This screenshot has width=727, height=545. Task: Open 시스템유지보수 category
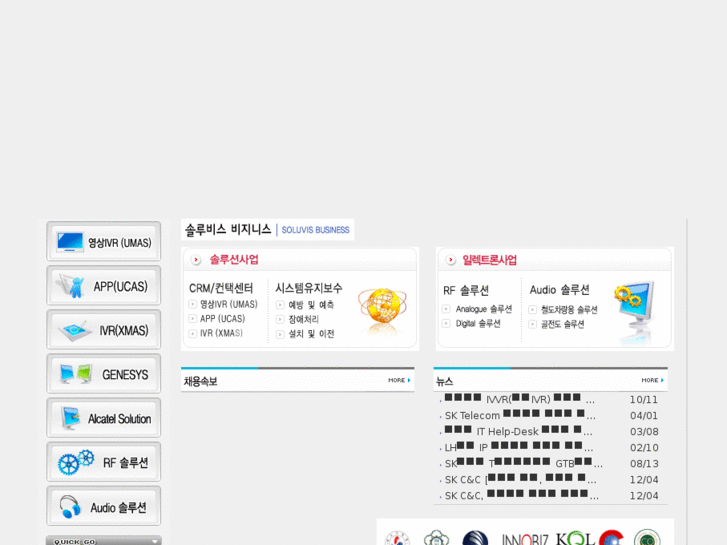[x=309, y=288]
